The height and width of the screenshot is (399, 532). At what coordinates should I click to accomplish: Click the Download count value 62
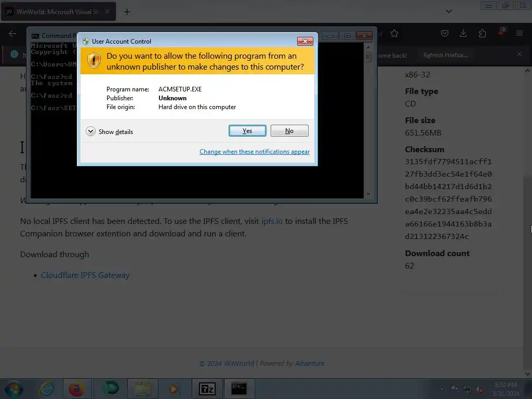click(409, 265)
